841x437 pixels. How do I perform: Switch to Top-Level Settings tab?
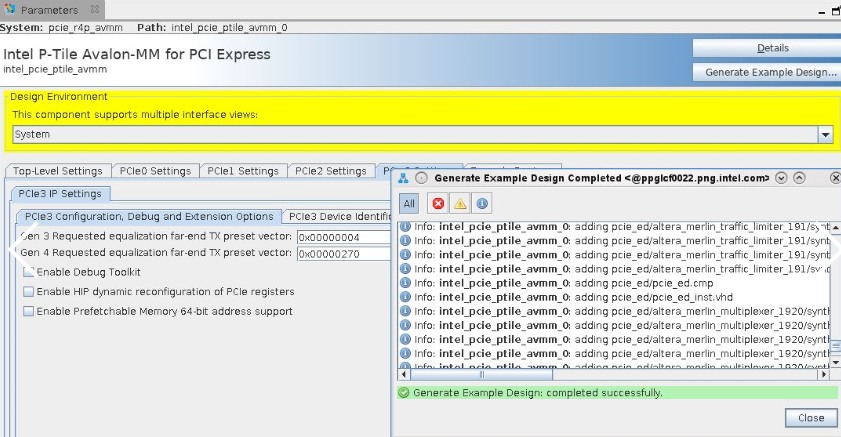(x=57, y=171)
